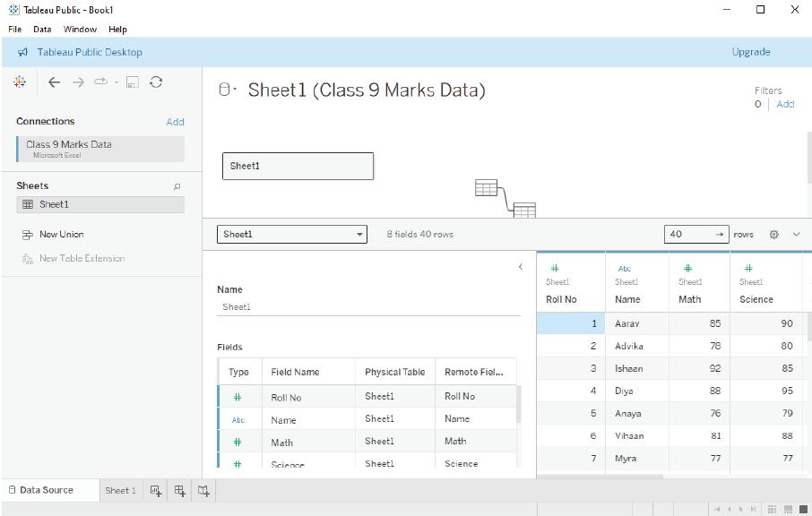Click the Abc type icon of Name field row
This screenshot has width=812, height=516.
click(x=238, y=420)
